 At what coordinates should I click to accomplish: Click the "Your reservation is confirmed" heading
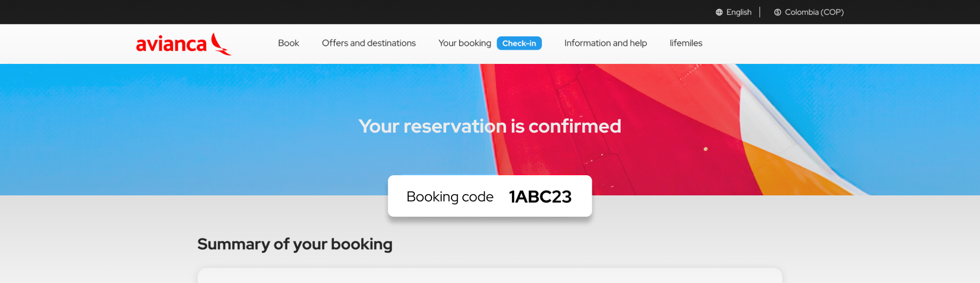coord(489,126)
